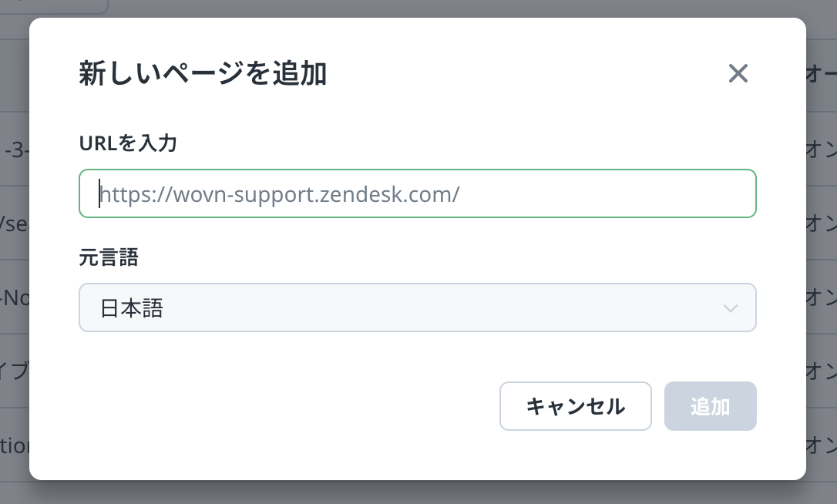Screen dimensions: 837x504
Task: Select background row text "/se" at left edge
Action: pyautogui.click(x=14, y=223)
